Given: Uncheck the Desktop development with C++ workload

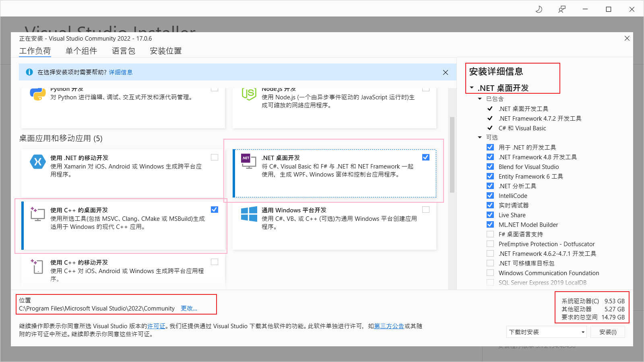Looking at the screenshot, I should pyautogui.click(x=215, y=210).
